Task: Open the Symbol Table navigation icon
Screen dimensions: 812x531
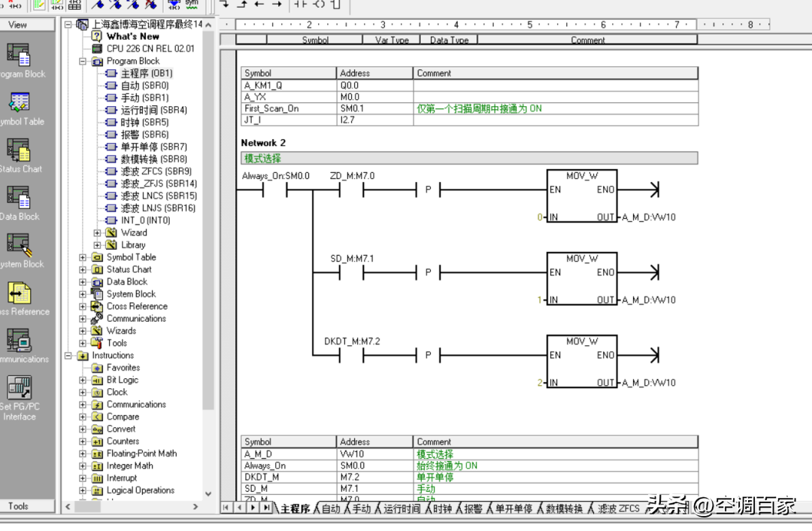Action: [x=18, y=102]
